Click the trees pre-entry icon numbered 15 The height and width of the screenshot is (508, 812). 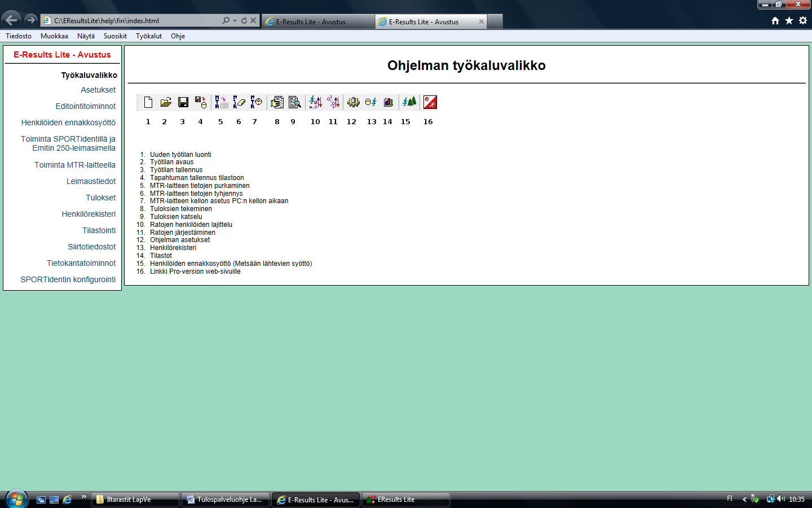pyautogui.click(x=409, y=102)
